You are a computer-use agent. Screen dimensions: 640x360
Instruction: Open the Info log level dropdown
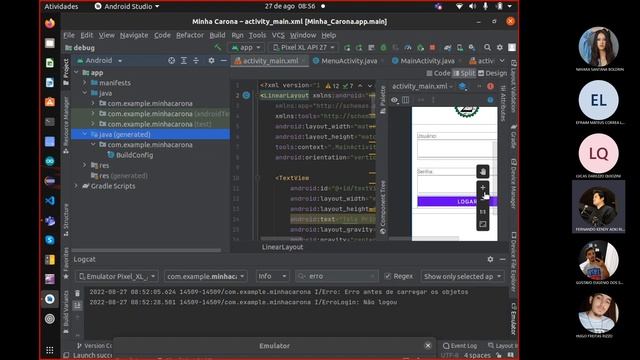(x=272, y=276)
